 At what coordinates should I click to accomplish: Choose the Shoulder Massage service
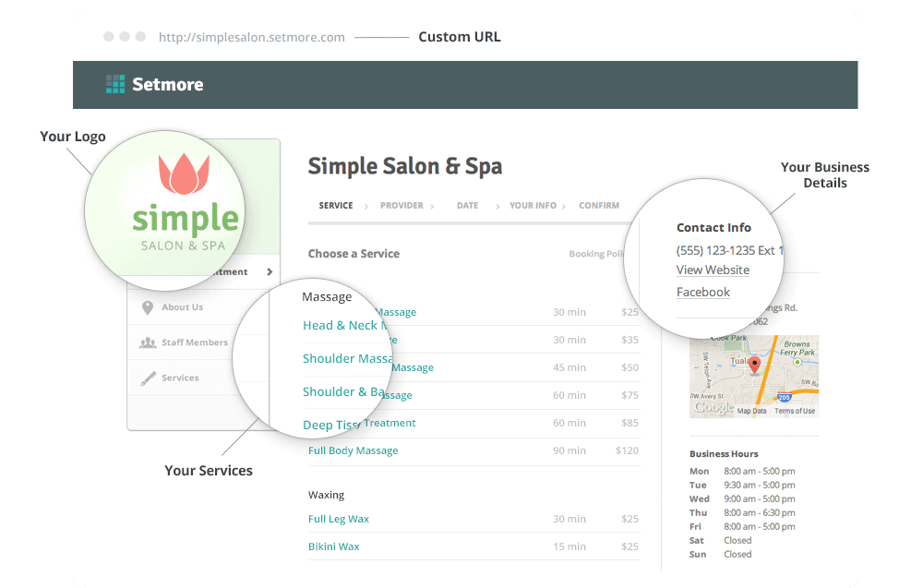click(x=347, y=359)
